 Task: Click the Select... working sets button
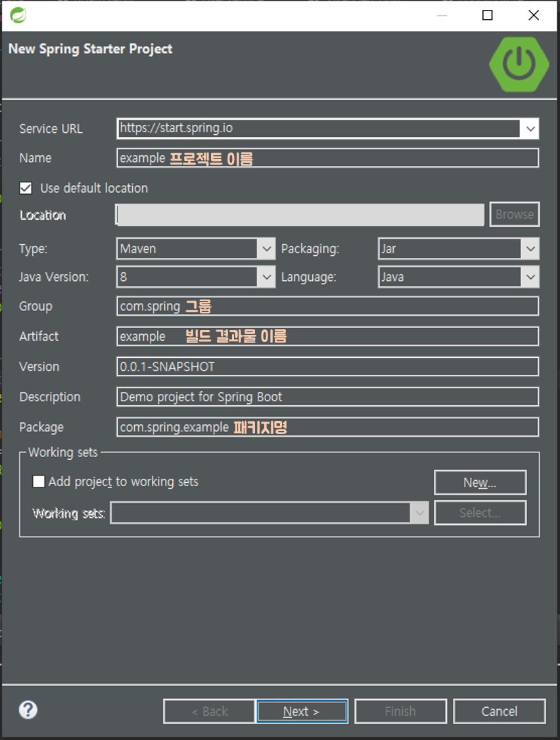click(x=480, y=512)
